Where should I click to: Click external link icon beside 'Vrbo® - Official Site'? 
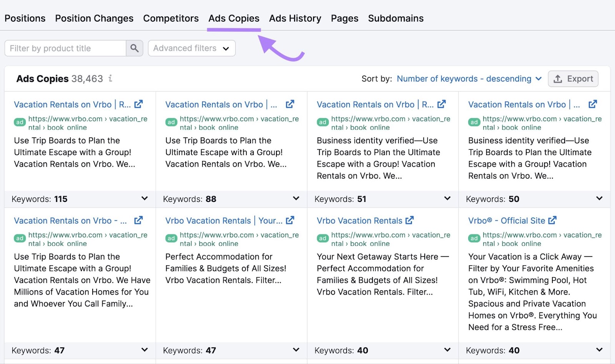point(552,220)
